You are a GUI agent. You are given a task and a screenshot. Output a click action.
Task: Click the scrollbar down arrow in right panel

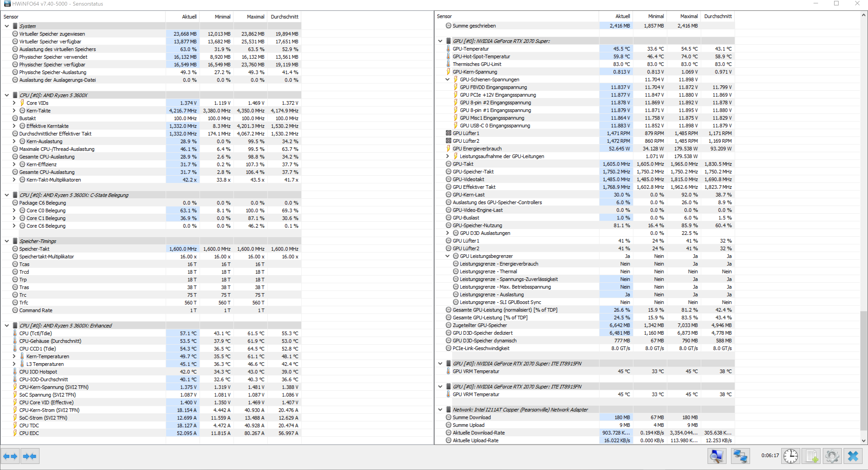(x=863, y=440)
